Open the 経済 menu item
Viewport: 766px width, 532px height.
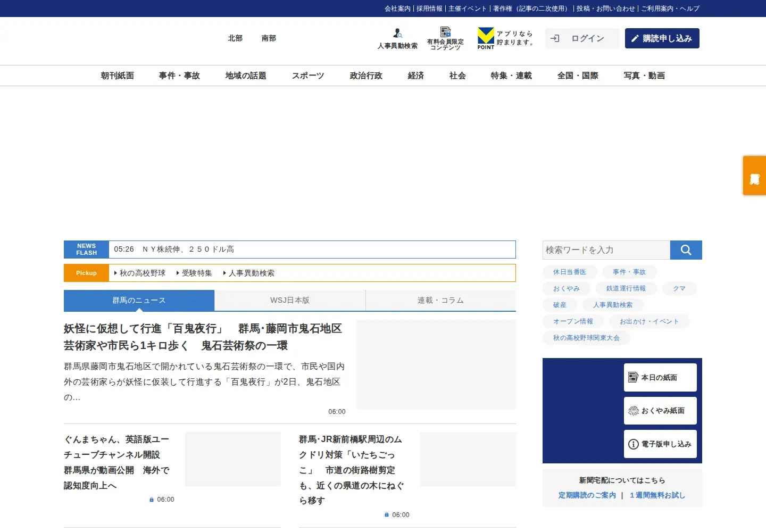click(x=416, y=76)
